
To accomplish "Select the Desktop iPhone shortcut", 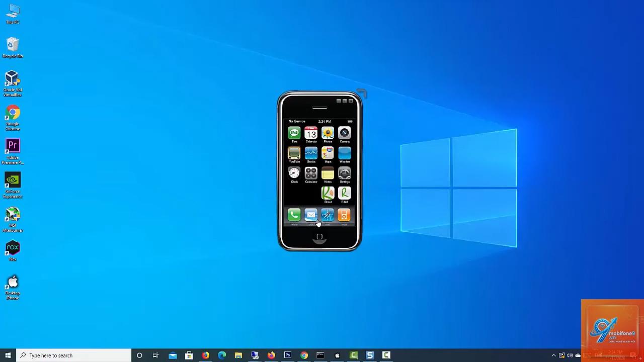I will coord(13,288).
